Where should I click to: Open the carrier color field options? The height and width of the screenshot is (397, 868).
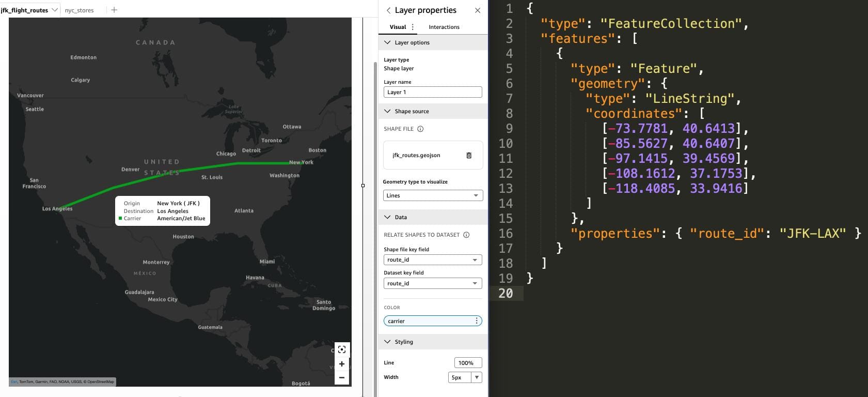[x=477, y=321]
